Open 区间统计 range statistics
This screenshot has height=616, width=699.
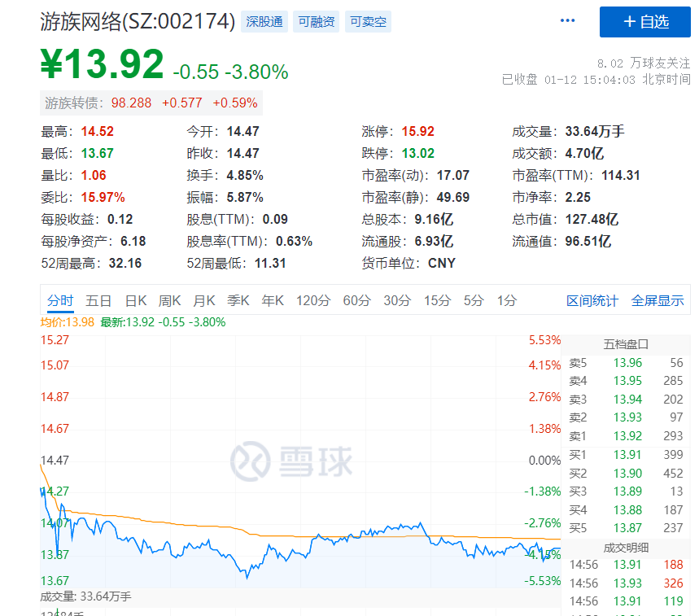click(x=592, y=300)
